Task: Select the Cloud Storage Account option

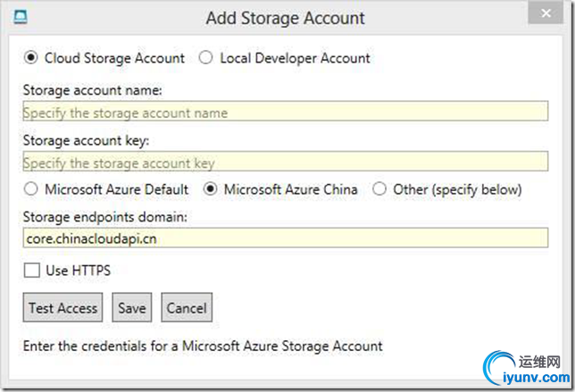Action: click(x=31, y=58)
